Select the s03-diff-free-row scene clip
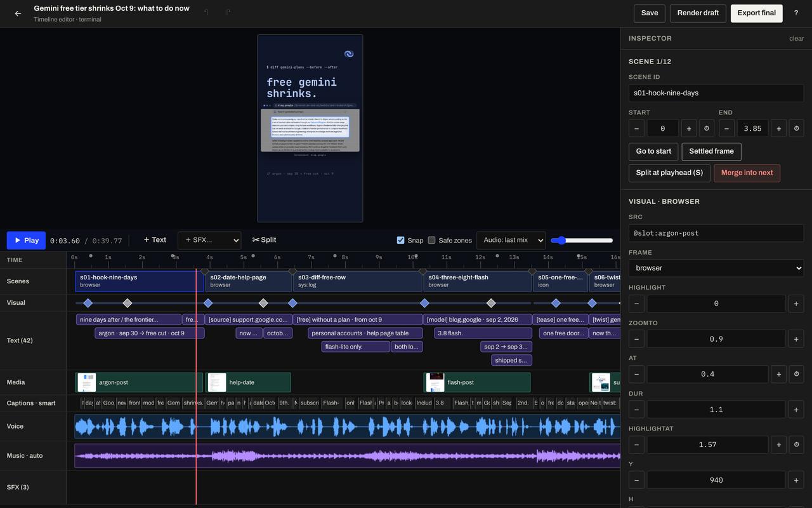The height and width of the screenshot is (508, 812). [358, 281]
